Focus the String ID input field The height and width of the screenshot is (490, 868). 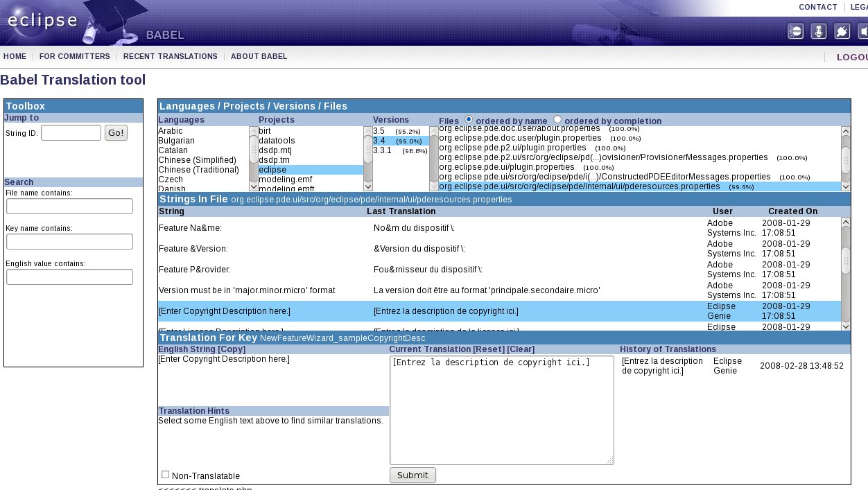[71, 132]
